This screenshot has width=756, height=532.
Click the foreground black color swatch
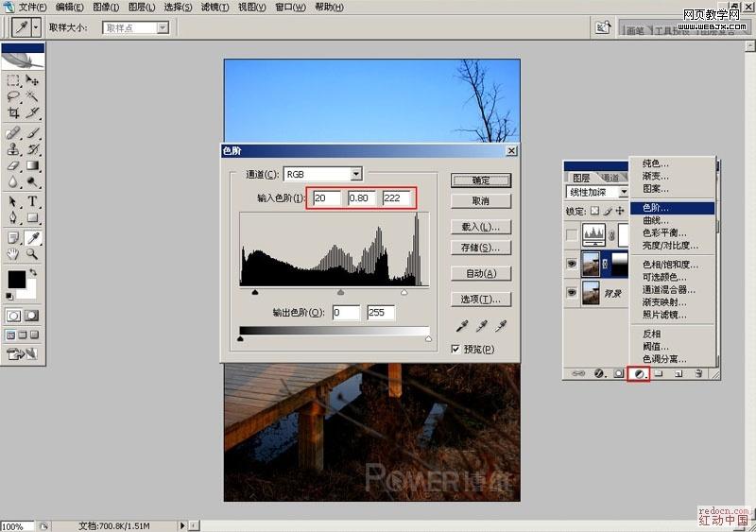click(16, 280)
